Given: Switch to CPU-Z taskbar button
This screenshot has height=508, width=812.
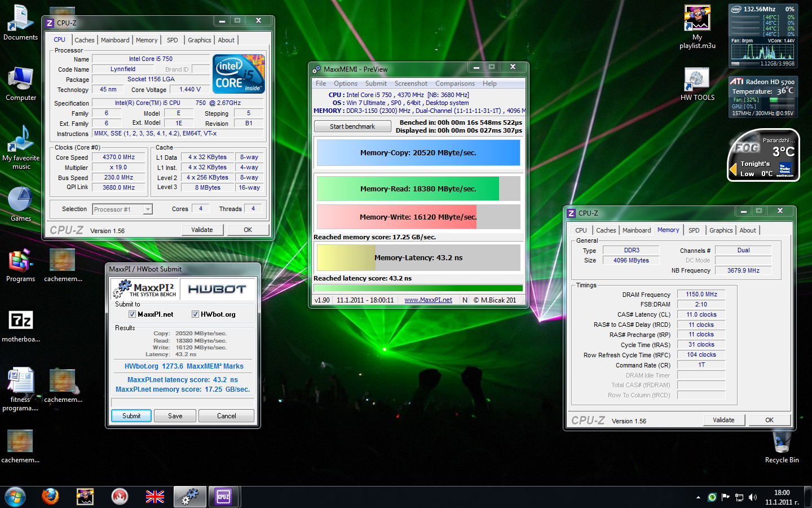Looking at the screenshot, I should [224, 497].
